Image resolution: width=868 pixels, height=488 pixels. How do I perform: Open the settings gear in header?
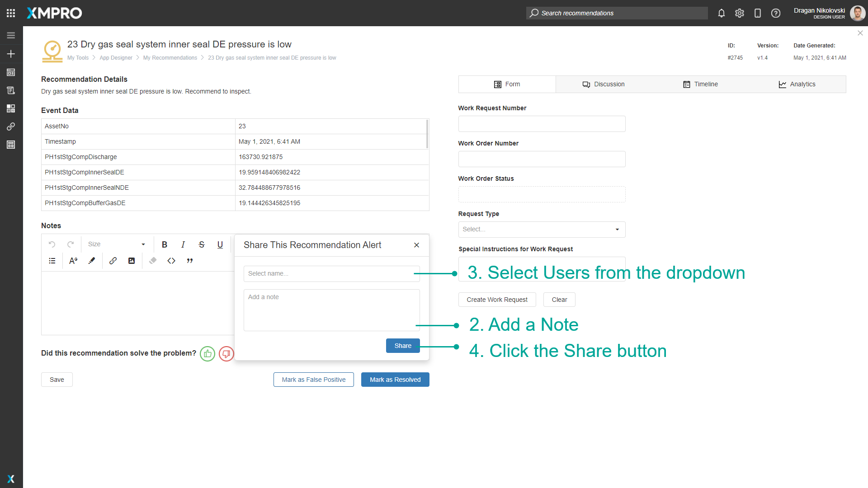[740, 13]
